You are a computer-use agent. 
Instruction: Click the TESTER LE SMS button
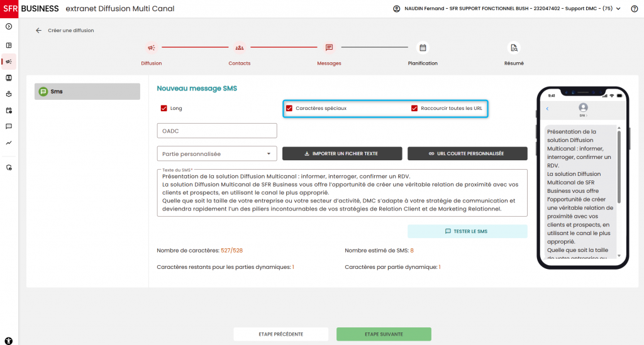(467, 231)
